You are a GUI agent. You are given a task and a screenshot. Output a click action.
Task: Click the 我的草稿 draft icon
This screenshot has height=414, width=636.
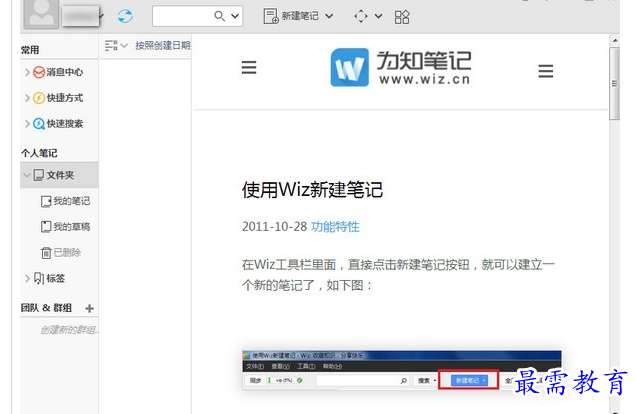point(46,227)
